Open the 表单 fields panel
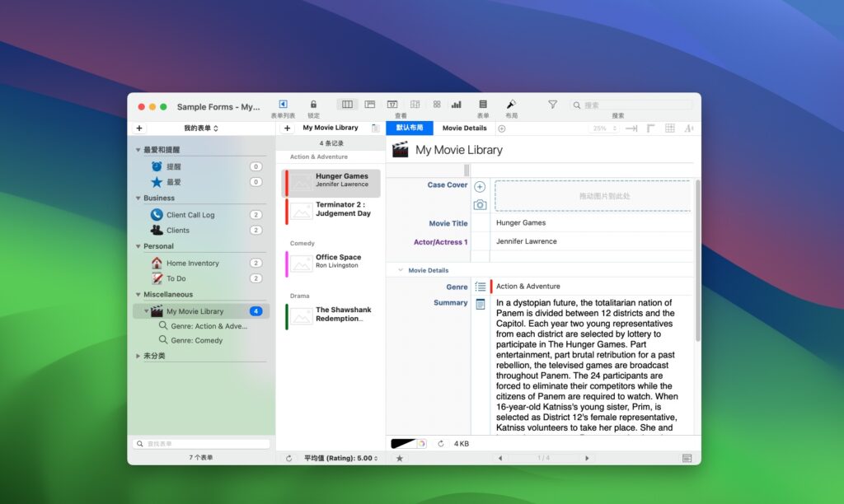The image size is (844, 504). tap(482, 105)
